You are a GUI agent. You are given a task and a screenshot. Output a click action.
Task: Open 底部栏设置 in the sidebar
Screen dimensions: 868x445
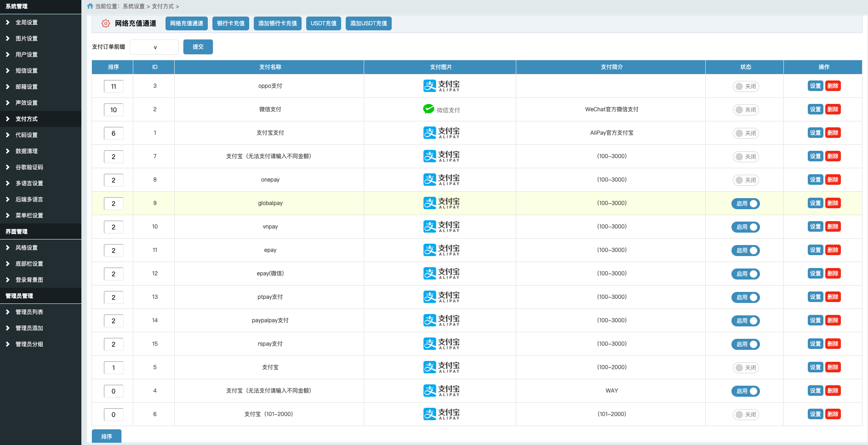40,264
